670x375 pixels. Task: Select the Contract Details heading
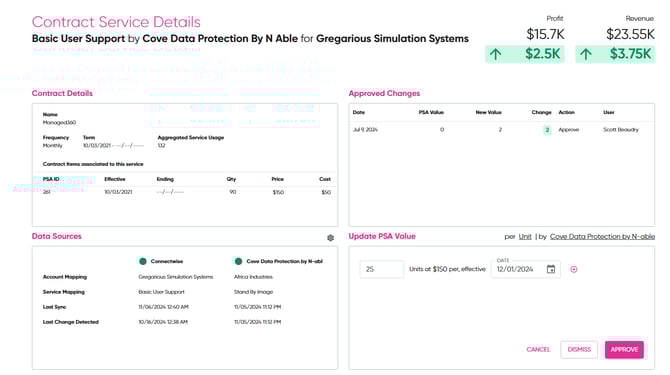coord(62,93)
